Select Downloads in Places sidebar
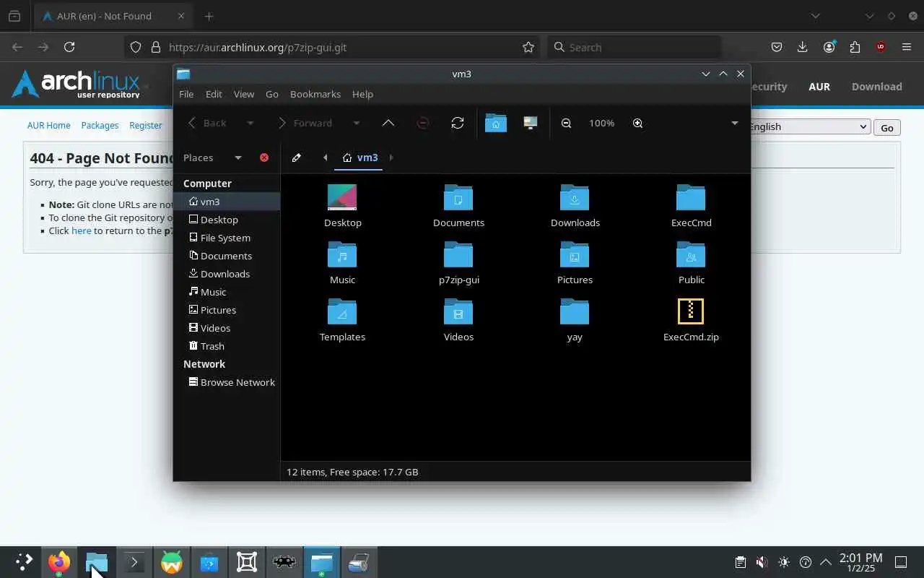924x578 pixels. pos(227,274)
